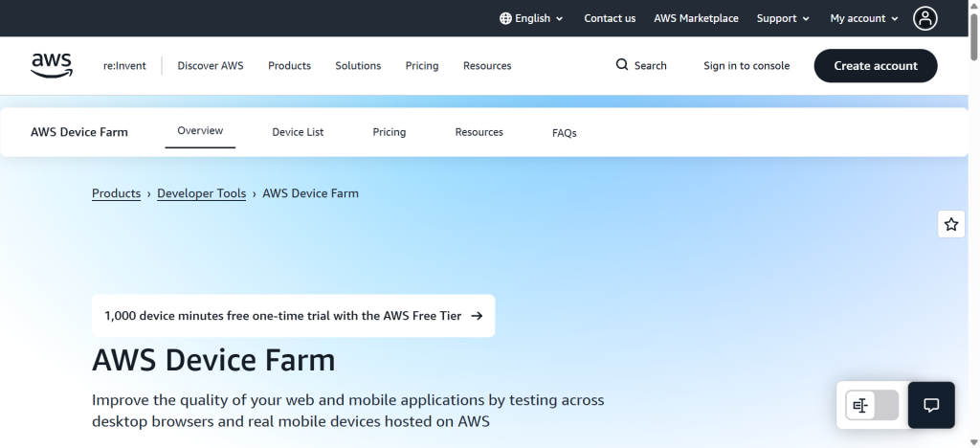Screen dimensions: 980x448
Task: Open the Contact us link
Action: click(x=610, y=18)
